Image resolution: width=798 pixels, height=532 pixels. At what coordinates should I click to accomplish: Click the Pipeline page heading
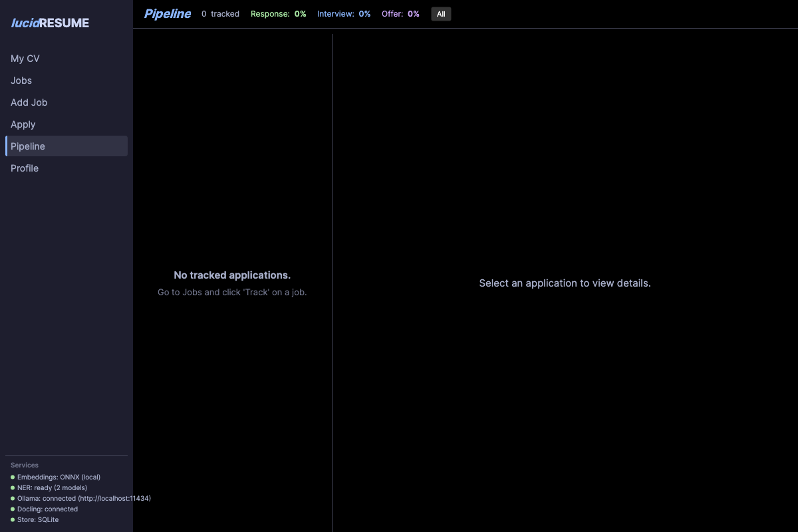coord(168,14)
